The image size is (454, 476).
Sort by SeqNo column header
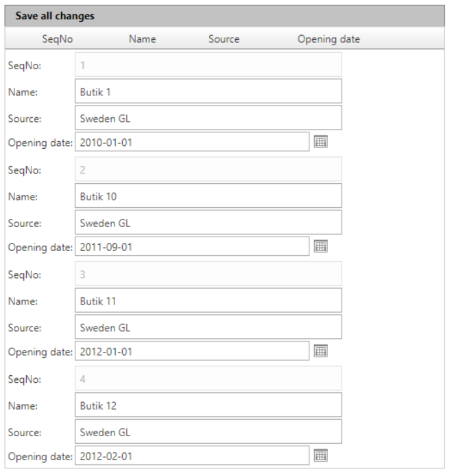point(58,39)
